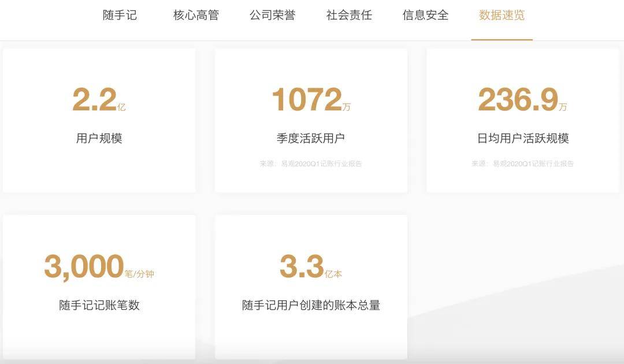Select the 随手记记账笔数 label
Screen dimensions: 624x364
(x=99, y=306)
